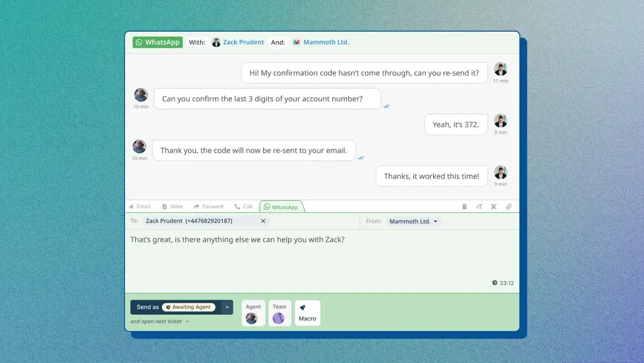Open Zack Prudent's contact profile
Screen dimensions: 644x363
point(244,42)
